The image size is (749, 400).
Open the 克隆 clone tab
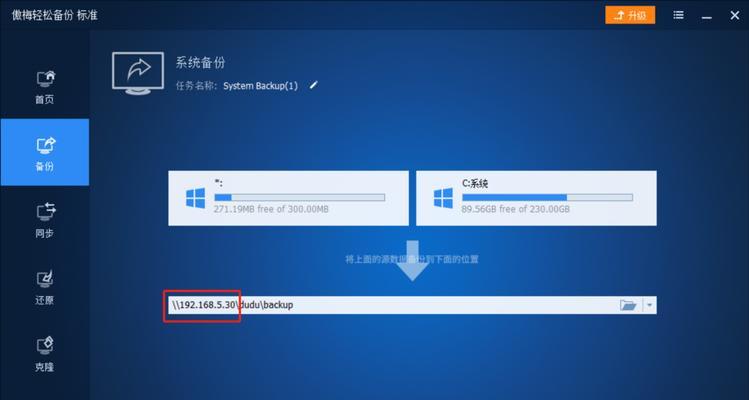45,354
